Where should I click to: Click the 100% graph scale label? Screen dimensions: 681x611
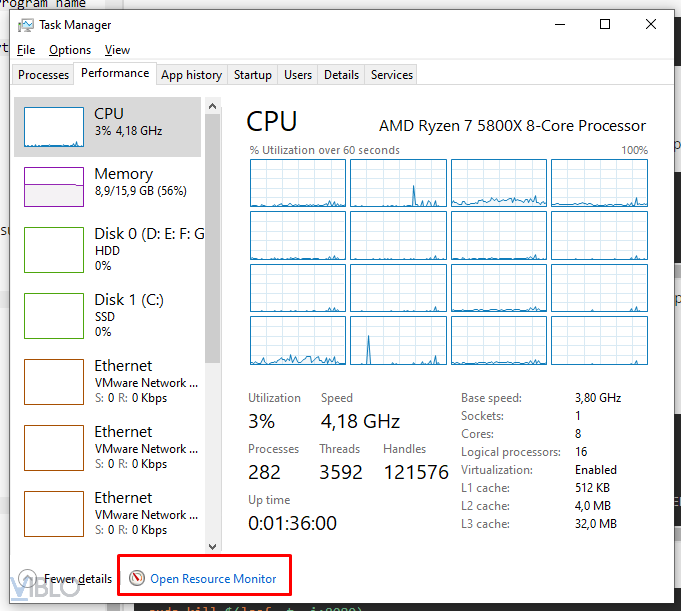(635, 150)
